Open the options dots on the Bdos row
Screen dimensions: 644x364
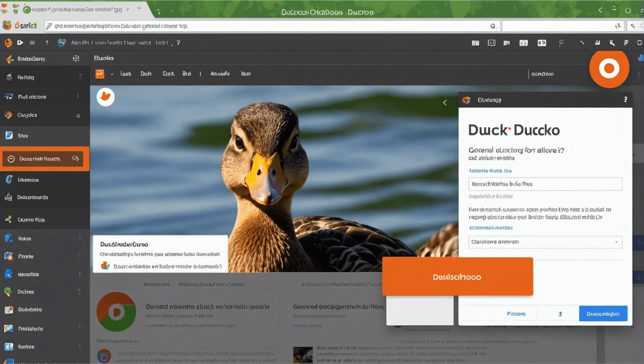(x=80, y=238)
